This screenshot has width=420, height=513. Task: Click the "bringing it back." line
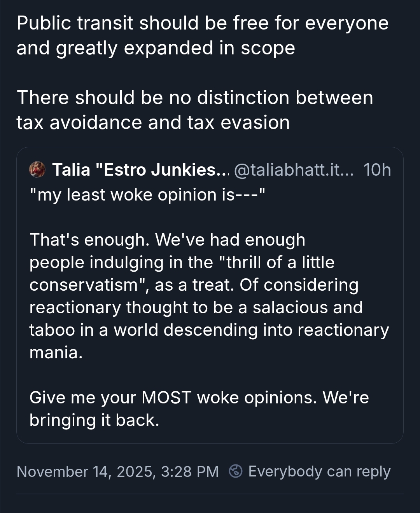[x=94, y=420]
